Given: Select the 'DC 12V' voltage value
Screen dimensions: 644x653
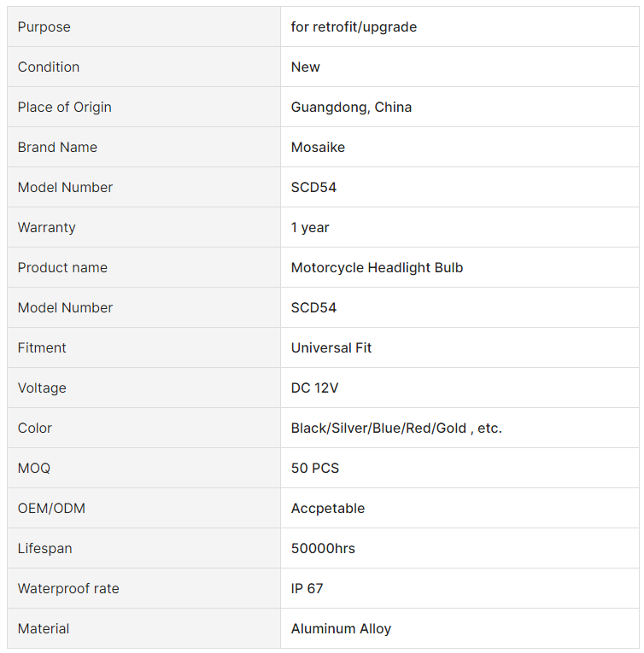Looking at the screenshot, I should (x=314, y=388).
